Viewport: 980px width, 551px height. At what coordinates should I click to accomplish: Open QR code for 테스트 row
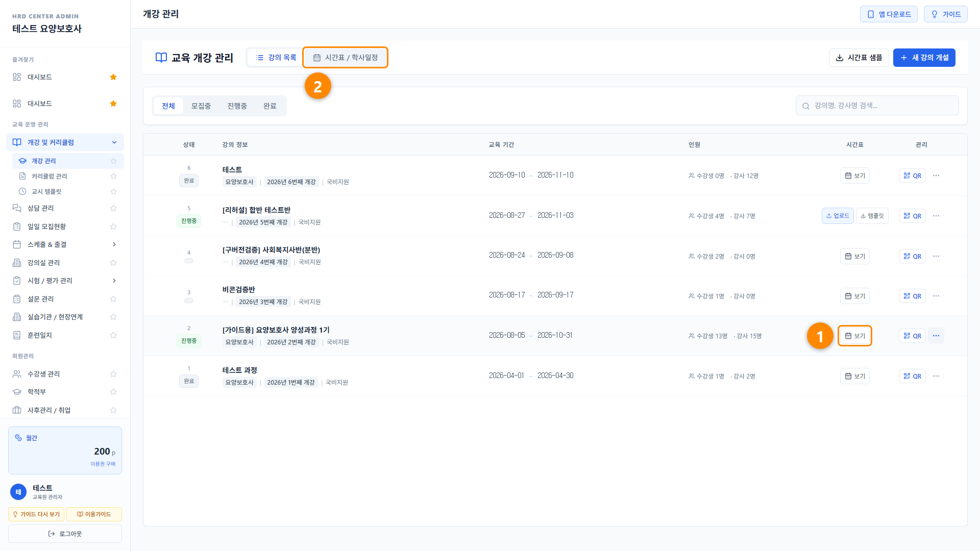912,176
